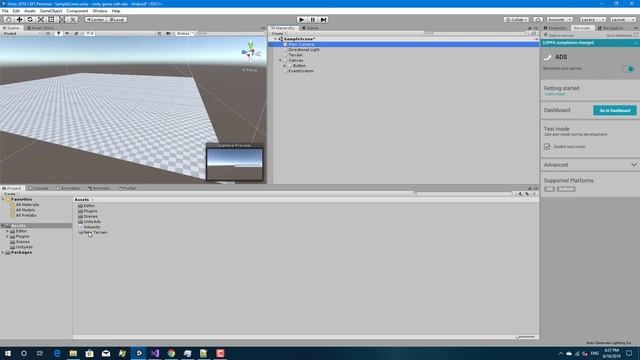This screenshot has height=360, width=640.
Task: Select Terrain object in Hierarchy
Action: pos(295,55)
